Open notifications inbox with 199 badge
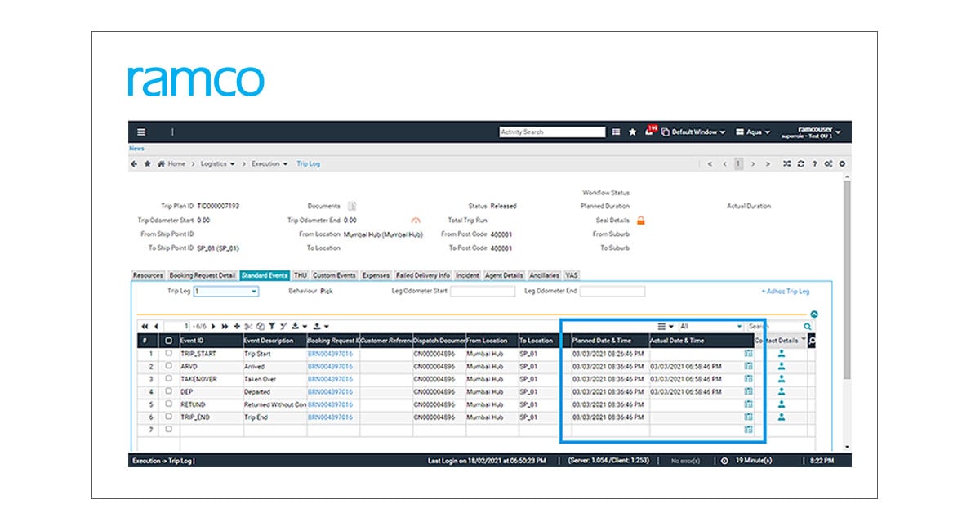The height and width of the screenshot is (513, 980). click(649, 131)
